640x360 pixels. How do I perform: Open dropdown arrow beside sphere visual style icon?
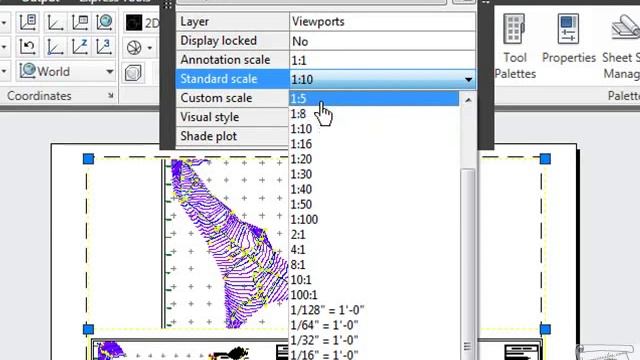(x=150, y=48)
